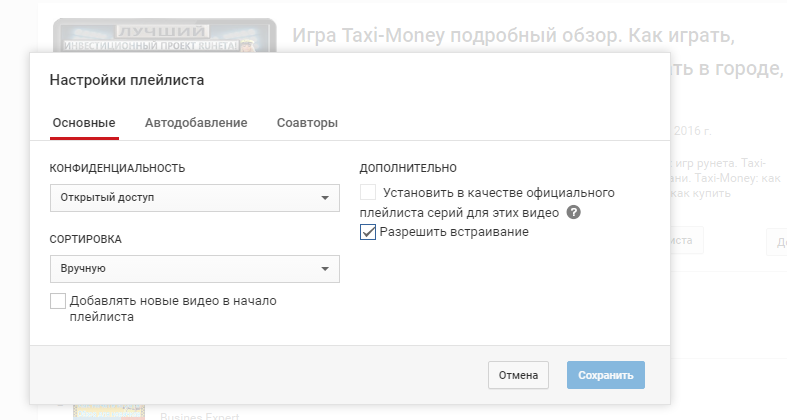Click the СОРТИРОВКА section label

click(x=85, y=239)
